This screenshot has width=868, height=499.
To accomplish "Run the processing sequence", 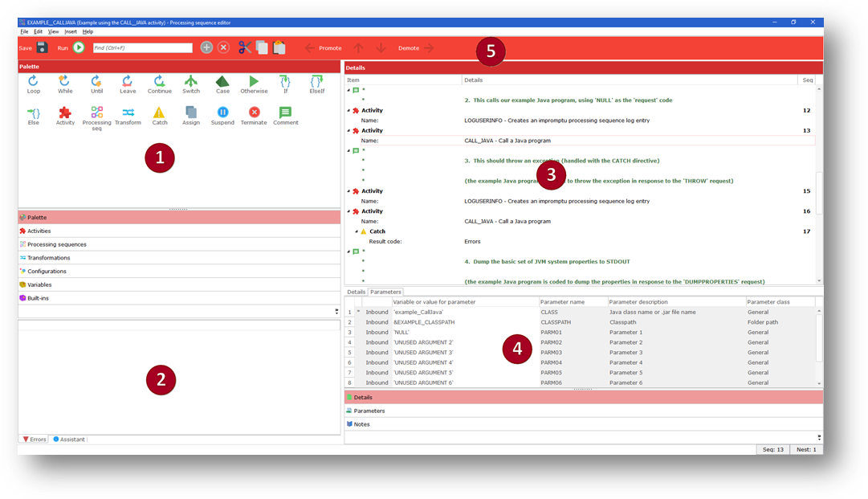I will [79, 47].
